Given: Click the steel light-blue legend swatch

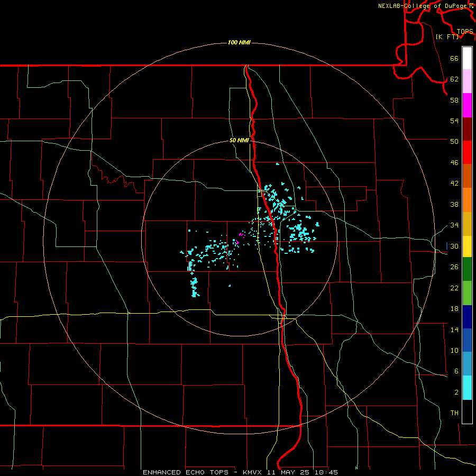Looking at the screenshot, I should point(467,364).
